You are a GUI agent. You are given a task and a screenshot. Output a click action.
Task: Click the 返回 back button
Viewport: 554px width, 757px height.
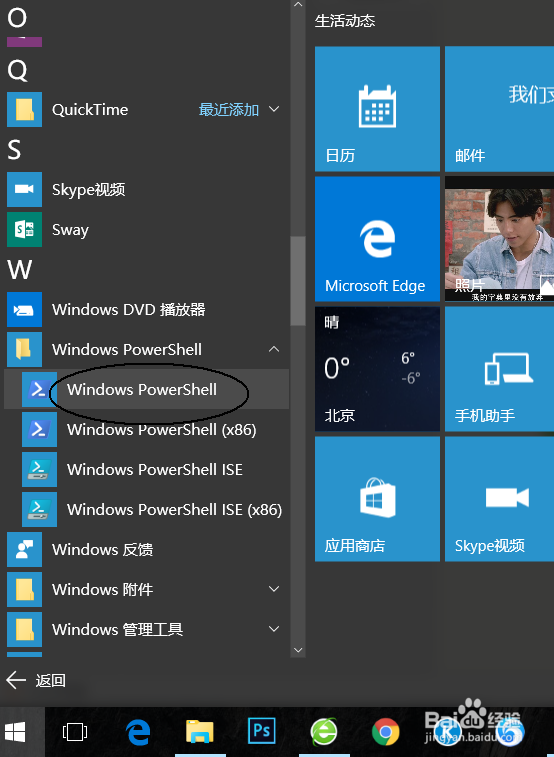click(x=36, y=680)
